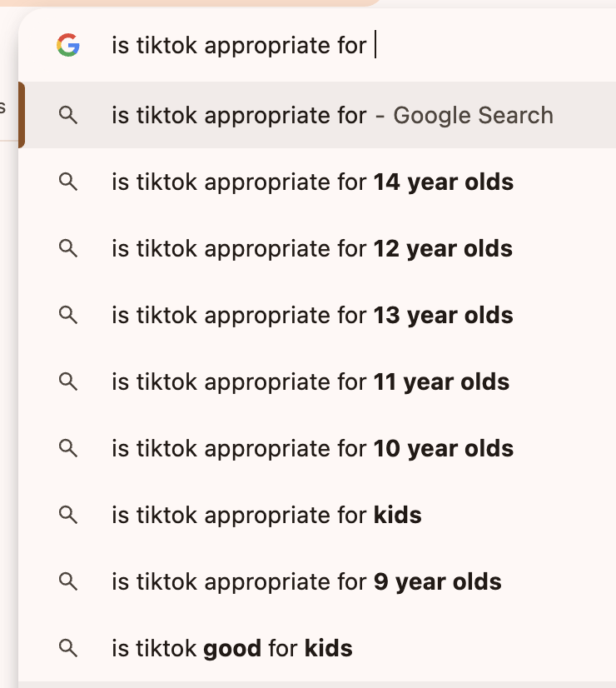
Task: Choose suggestion 'appropriate for 10 year olds'
Action: click(312, 449)
